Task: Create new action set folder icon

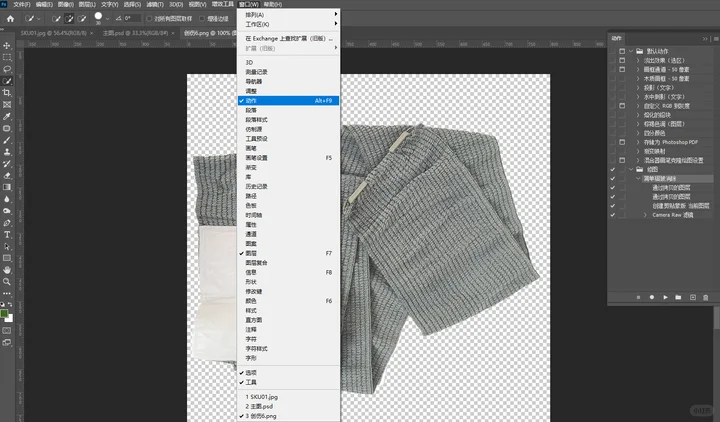Action: [678, 298]
